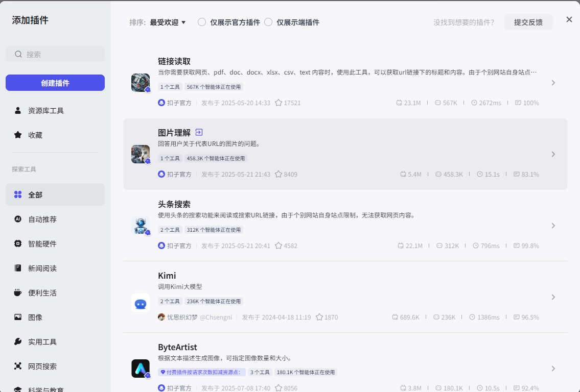Click the 2672ms response time clock icon
This screenshot has height=392, width=580.
tap(474, 103)
